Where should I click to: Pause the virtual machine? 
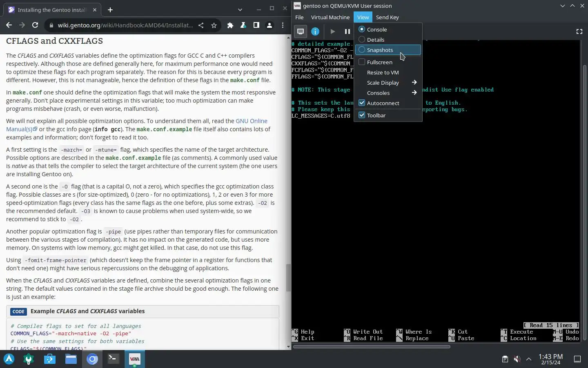pyautogui.click(x=347, y=31)
